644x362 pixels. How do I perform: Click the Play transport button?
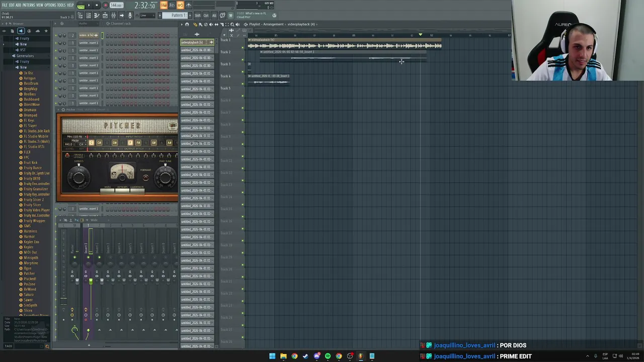point(89,6)
